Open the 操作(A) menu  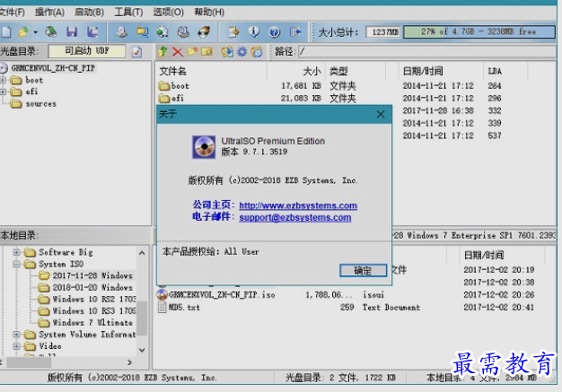point(49,13)
